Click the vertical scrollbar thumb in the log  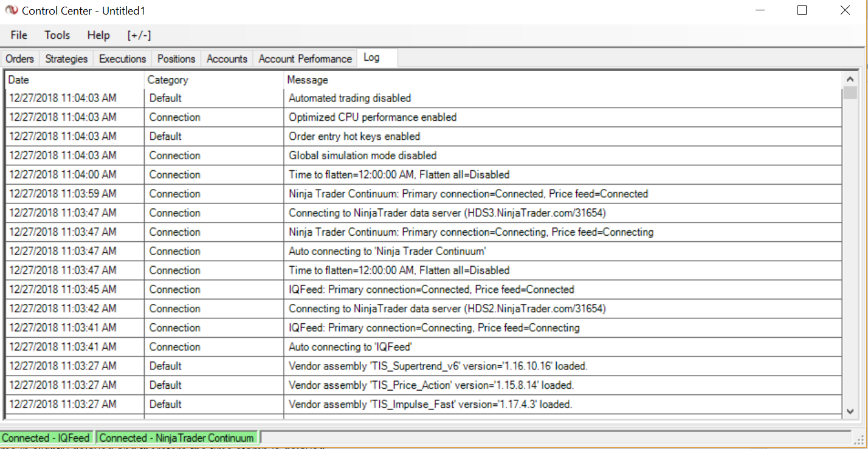(x=850, y=93)
